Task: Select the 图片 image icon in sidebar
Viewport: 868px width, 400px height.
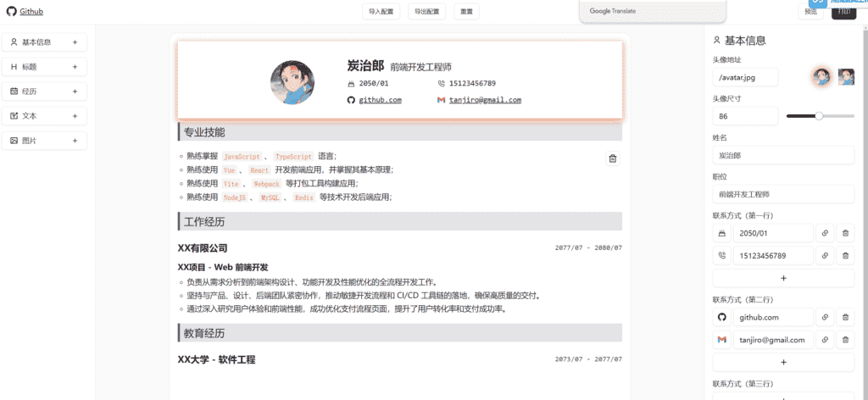Action: click(14, 141)
